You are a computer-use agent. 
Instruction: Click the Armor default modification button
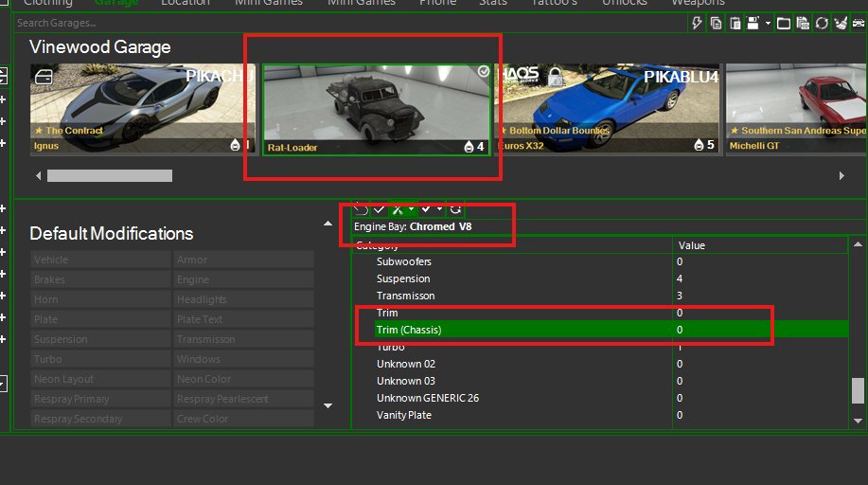pyautogui.click(x=243, y=260)
